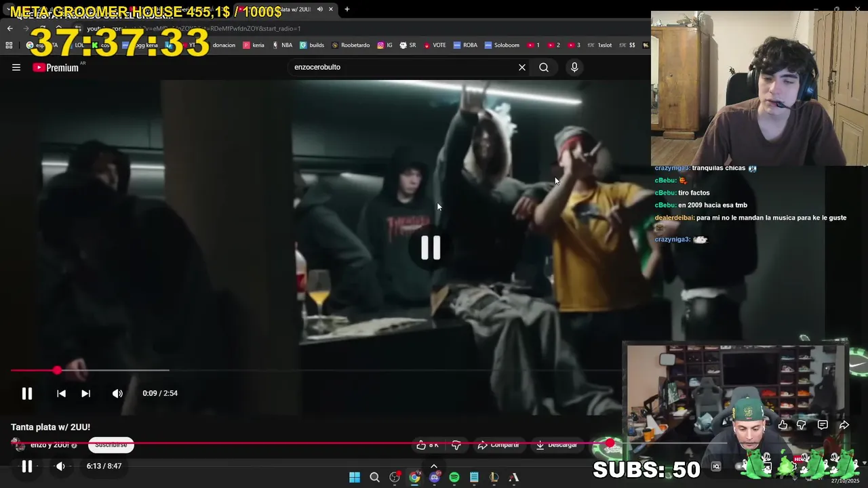Viewport: 868px width, 488px height.
Task: Click cBebu's 'tiro factos' chat message
Action: tap(682, 192)
